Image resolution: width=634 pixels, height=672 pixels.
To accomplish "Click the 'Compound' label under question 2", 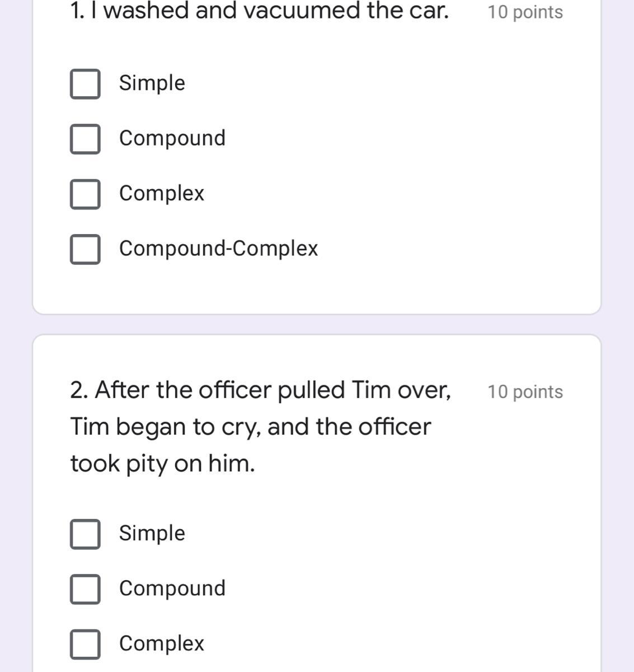I will tap(172, 588).
